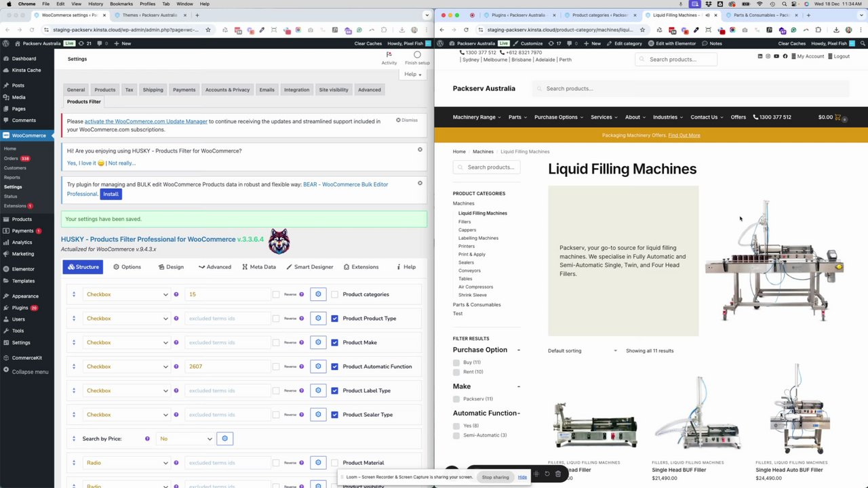Open the Fillers product category link
This screenshot has height=488, width=868.
(x=465, y=222)
